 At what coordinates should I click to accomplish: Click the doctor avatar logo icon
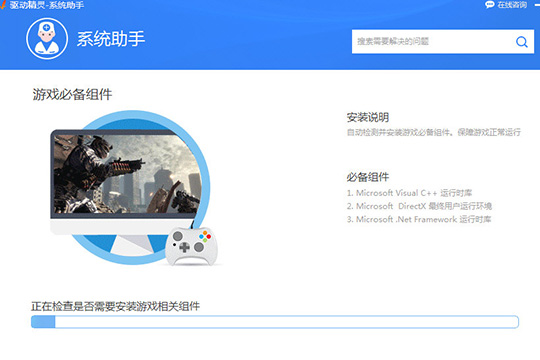[47, 39]
